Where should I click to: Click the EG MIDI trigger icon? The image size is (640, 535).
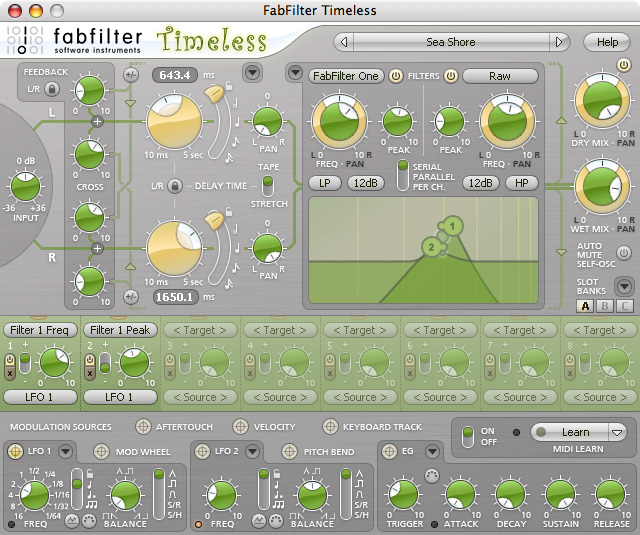(432, 476)
